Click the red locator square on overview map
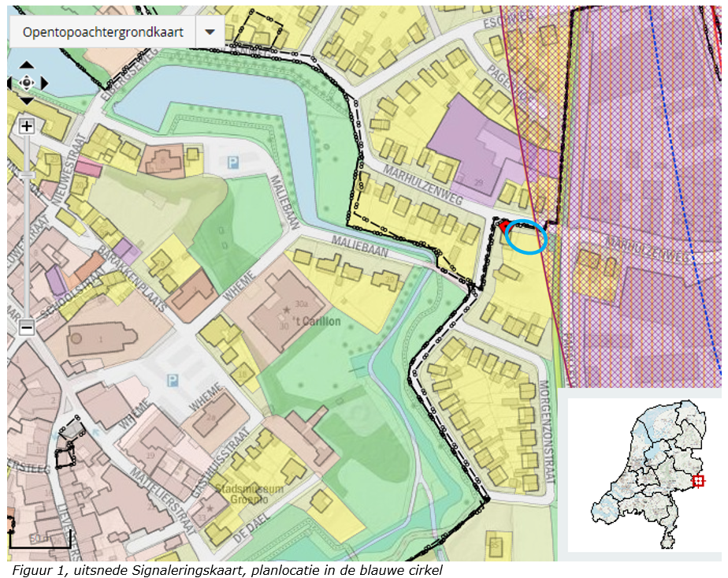 tap(697, 480)
